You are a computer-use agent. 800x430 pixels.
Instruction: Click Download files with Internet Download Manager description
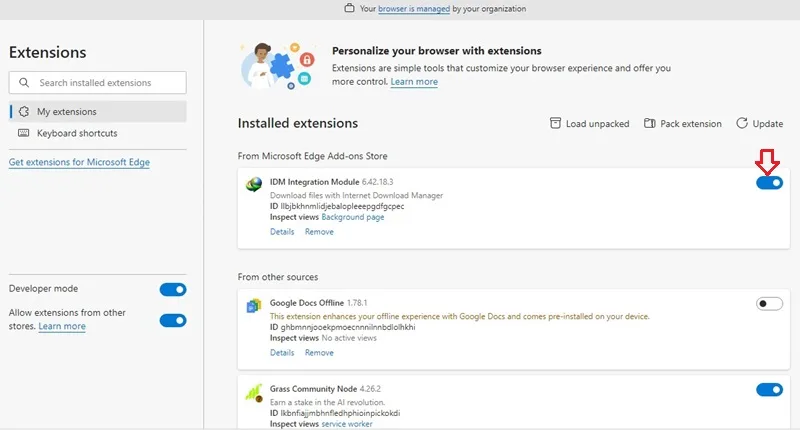(x=357, y=195)
